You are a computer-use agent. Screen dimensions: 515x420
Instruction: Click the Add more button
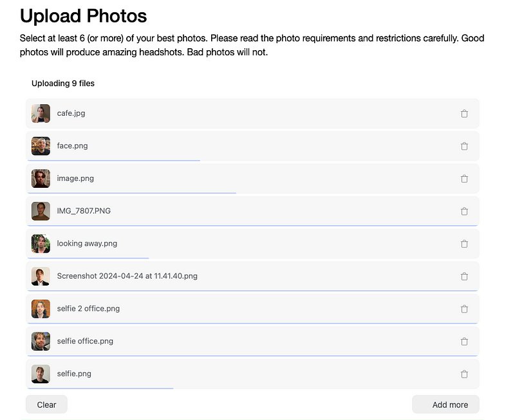point(445,405)
